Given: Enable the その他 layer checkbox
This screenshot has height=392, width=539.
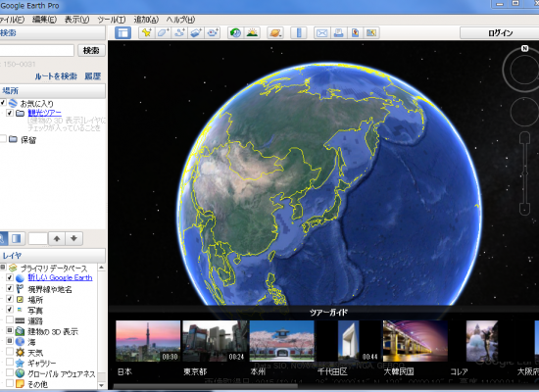Looking at the screenshot, I should pyautogui.click(x=10, y=383).
